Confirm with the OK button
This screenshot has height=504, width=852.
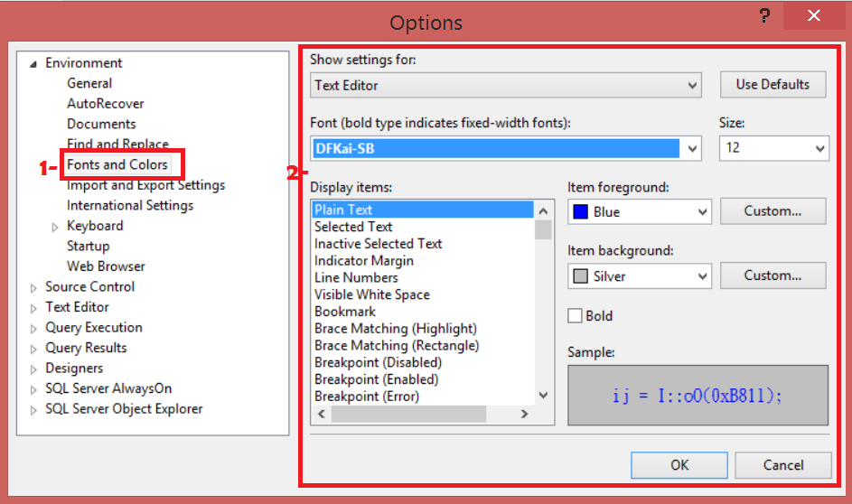[679, 465]
